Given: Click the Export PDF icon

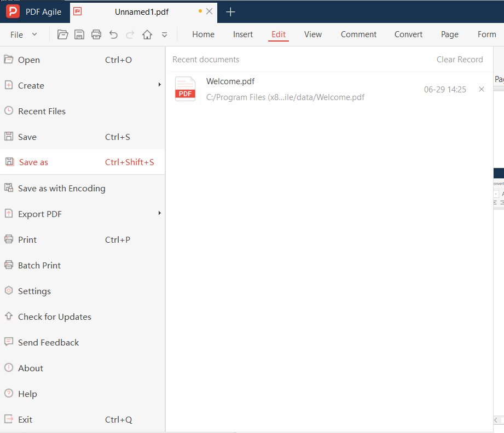Looking at the screenshot, I should [x=9, y=213].
